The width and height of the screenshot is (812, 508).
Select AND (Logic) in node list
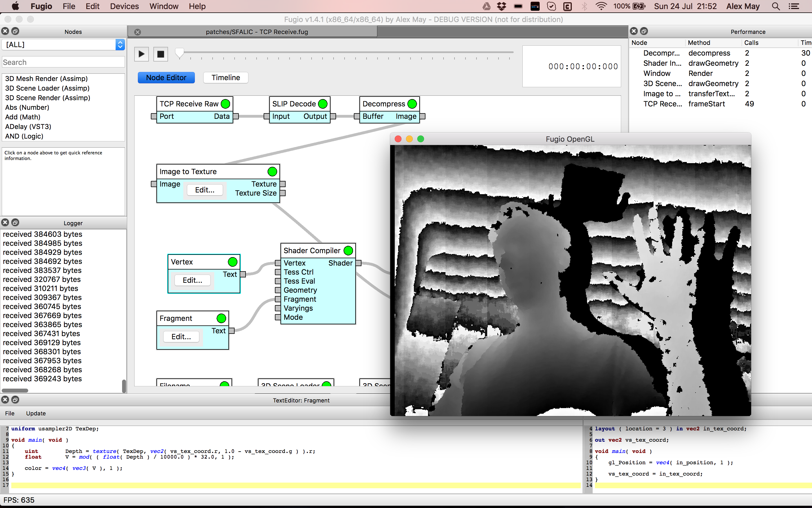point(24,136)
